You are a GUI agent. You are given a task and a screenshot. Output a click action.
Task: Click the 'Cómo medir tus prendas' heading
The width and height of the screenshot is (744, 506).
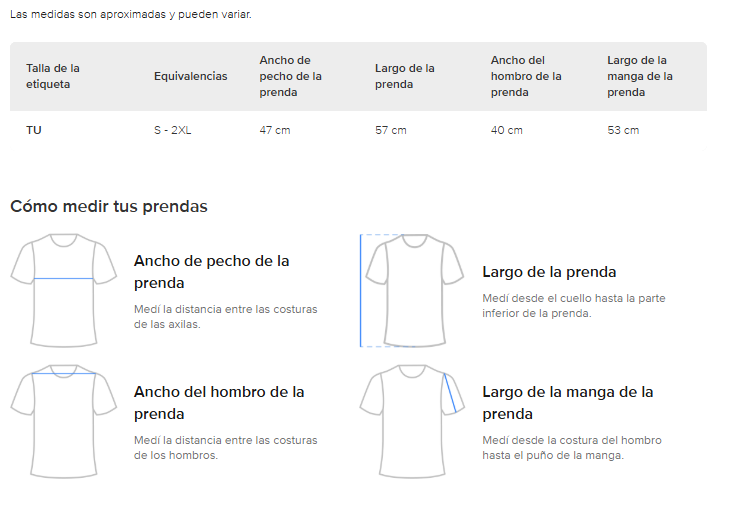pos(109,206)
